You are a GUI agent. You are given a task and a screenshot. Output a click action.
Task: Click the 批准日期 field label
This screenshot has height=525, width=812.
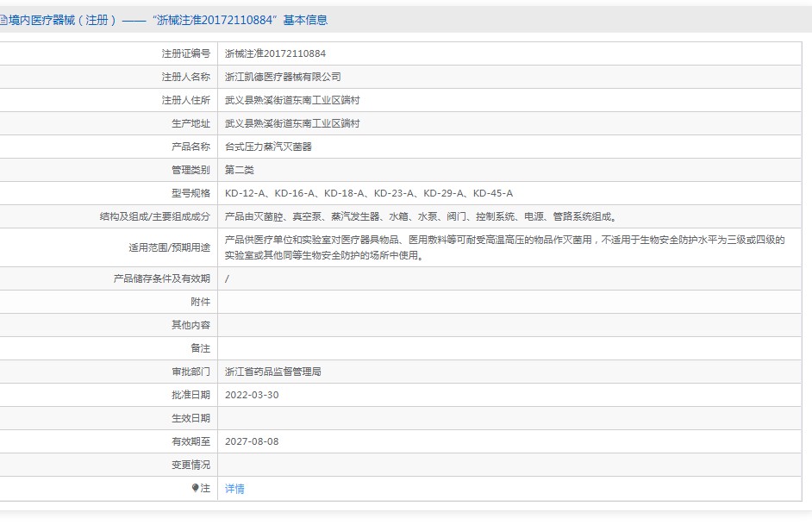click(191, 395)
